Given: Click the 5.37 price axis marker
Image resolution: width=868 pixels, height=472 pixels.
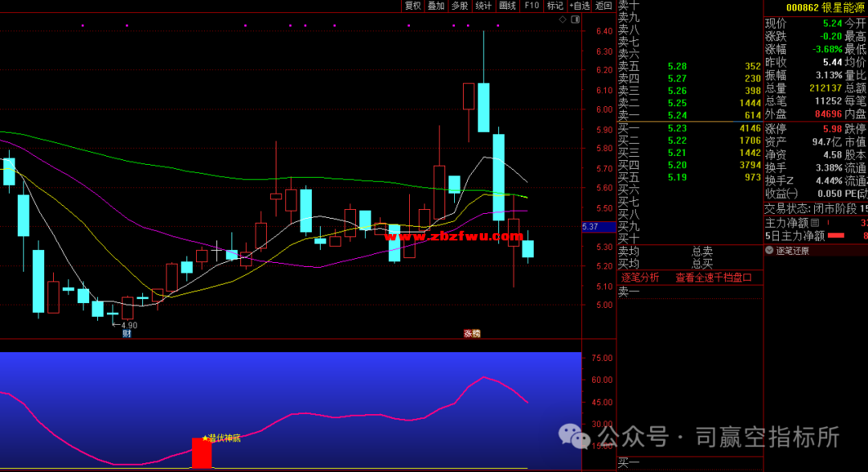Looking at the screenshot, I should pos(599,227).
